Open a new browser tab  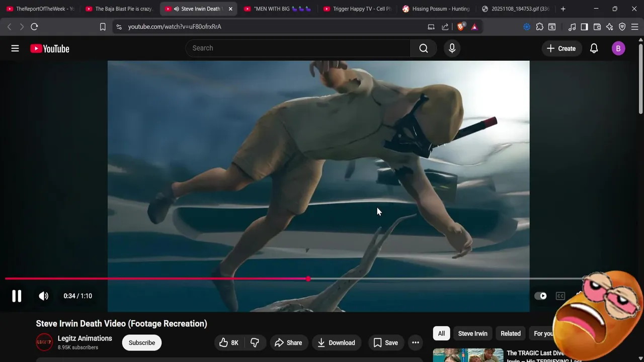click(x=563, y=9)
